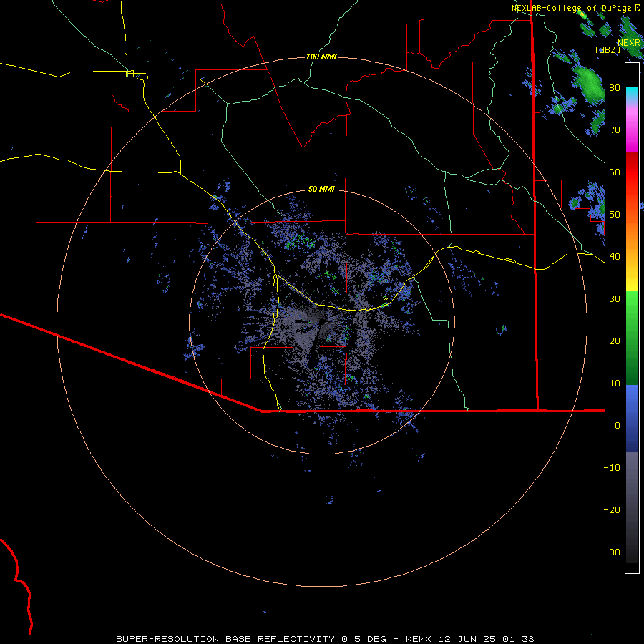This screenshot has width=644, height=644.
Task: Click the 0 value on color scale
Action: click(x=618, y=426)
